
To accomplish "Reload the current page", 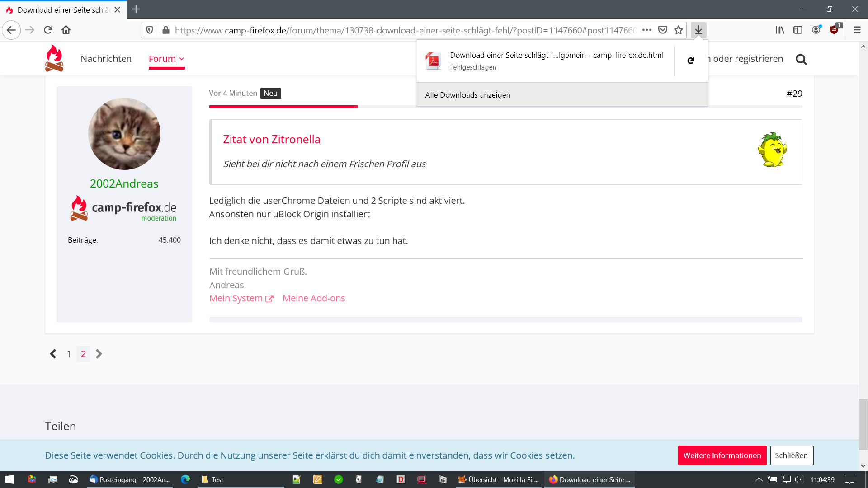I will point(48,30).
